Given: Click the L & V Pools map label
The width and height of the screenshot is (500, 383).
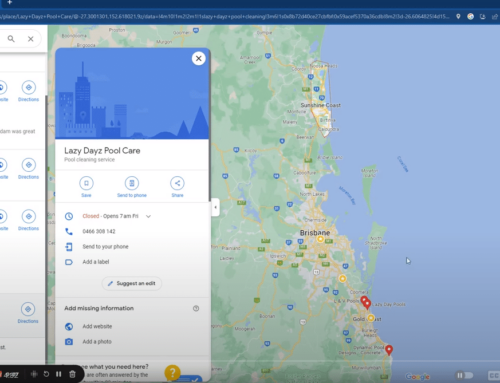Looking at the screenshot, I should [x=346, y=301].
